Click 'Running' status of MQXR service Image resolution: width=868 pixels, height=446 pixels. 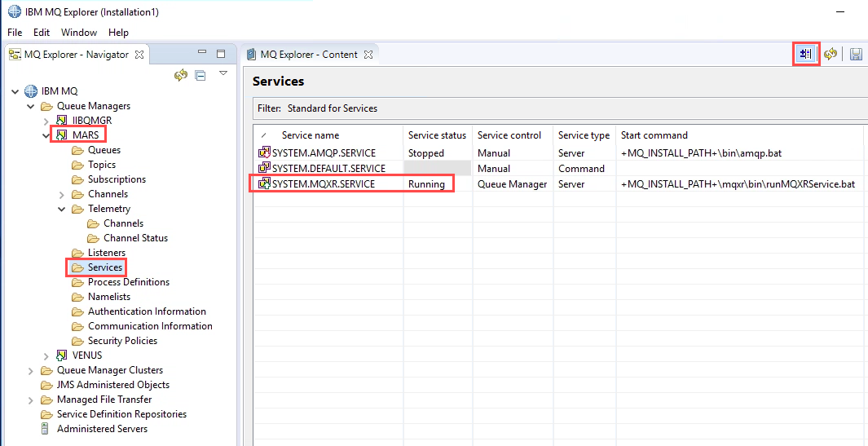[x=426, y=184]
